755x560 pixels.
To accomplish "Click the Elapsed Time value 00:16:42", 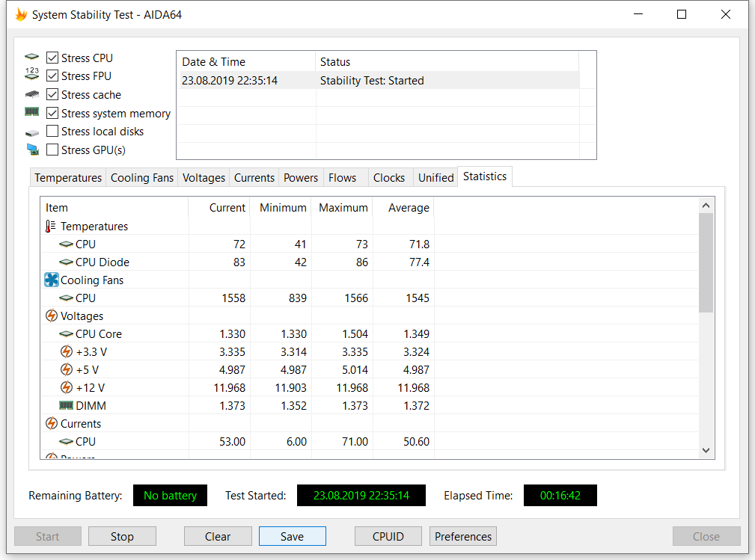I will [560, 496].
